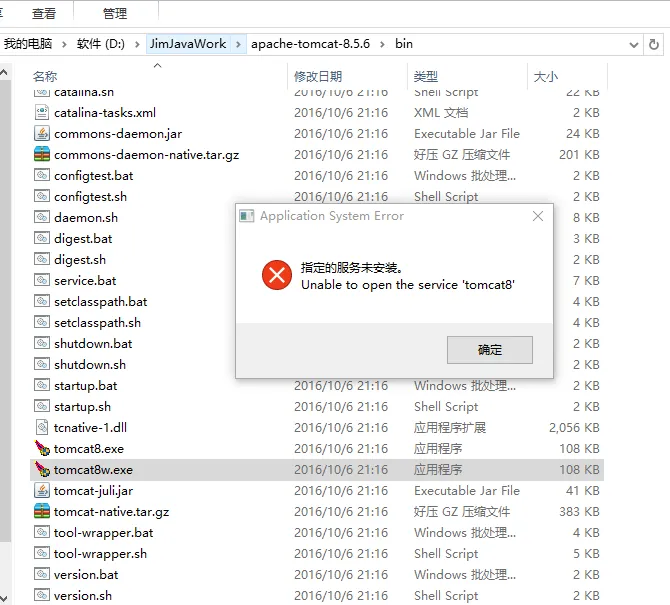Click the startup.bat file icon
670x605 pixels.
coord(41,385)
